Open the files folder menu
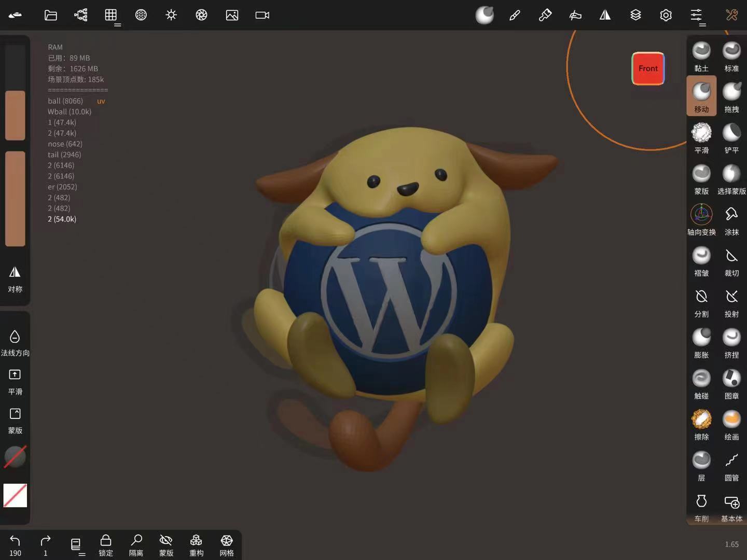Image resolution: width=747 pixels, height=560 pixels. (51, 15)
